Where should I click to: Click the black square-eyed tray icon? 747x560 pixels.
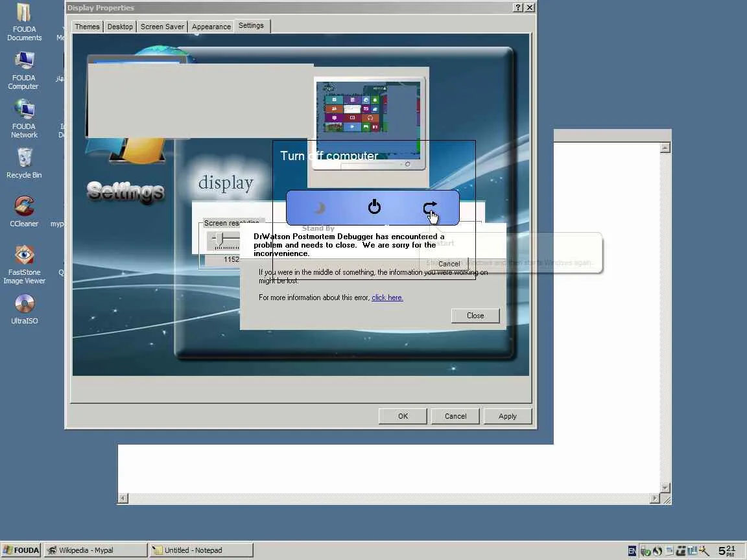click(x=681, y=551)
